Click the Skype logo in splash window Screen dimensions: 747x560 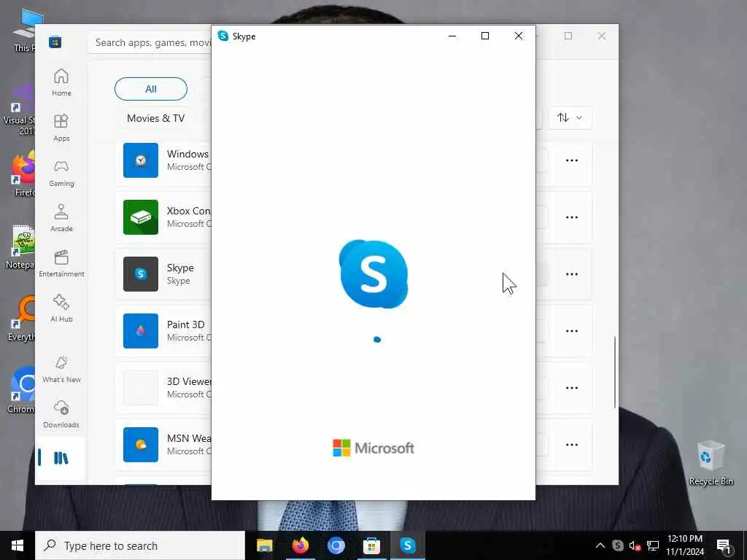point(373,274)
